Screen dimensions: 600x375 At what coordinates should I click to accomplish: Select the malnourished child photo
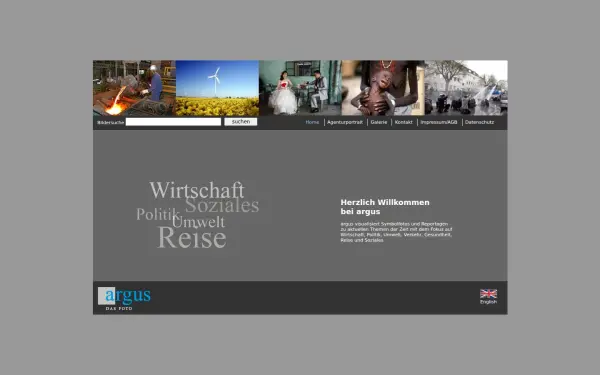point(383,88)
